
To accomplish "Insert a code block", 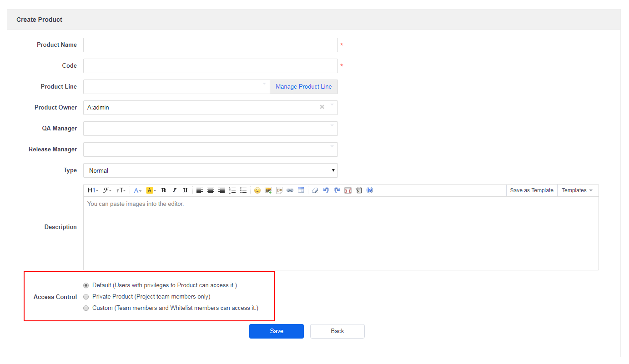I will coord(279,190).
